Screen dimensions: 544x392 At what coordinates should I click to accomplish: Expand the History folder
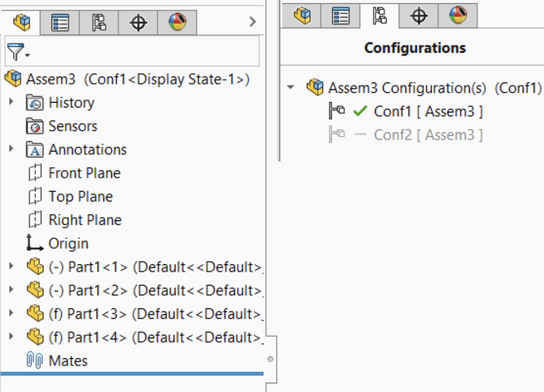coord(11,102)
